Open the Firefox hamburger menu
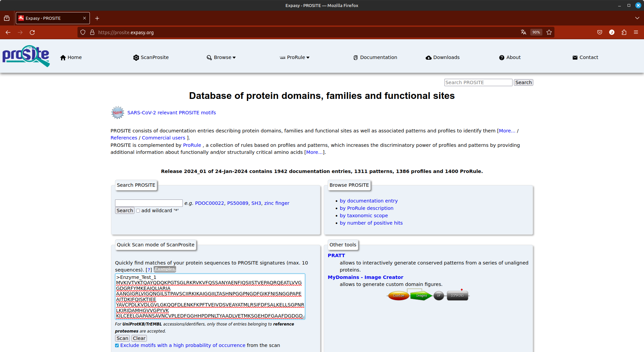Viewport: 644px width, 352px height. pyautogui.click(x=636, y=32)
